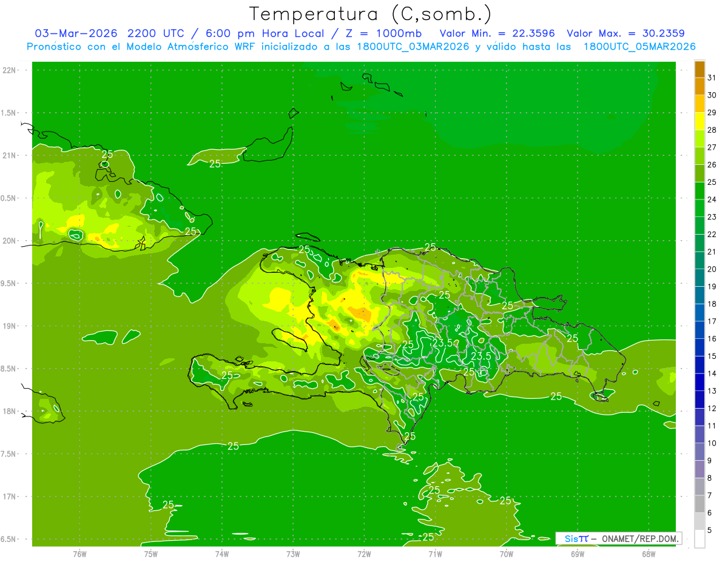Click the '6:00 pm Hora Local' text
The height and width of the screenshot is (562, 728).
tap(261, 33)
